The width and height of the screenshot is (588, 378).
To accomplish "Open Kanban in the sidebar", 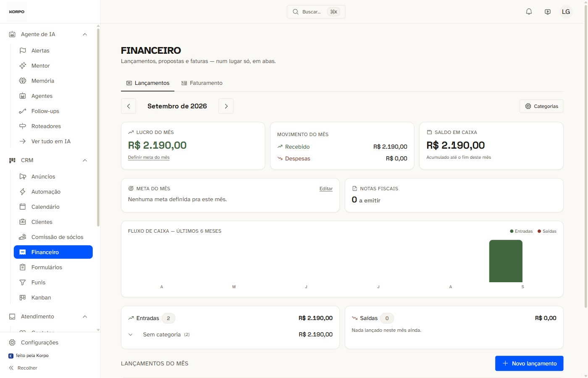I will pos(53,297).
